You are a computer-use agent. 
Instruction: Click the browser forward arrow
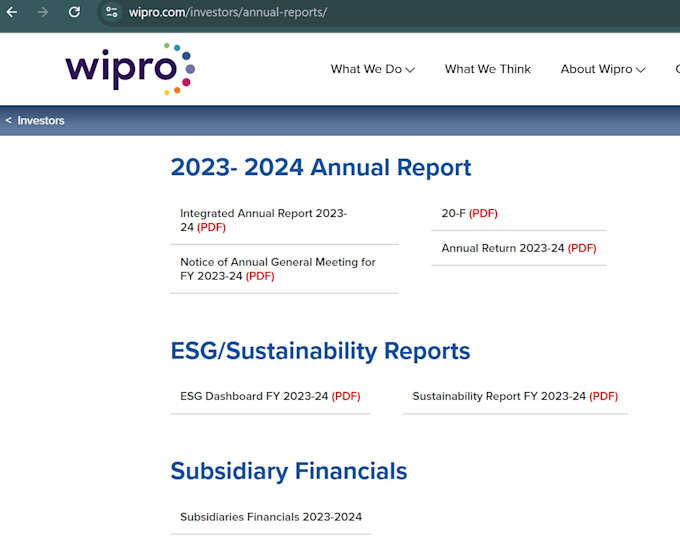point(42,12)
